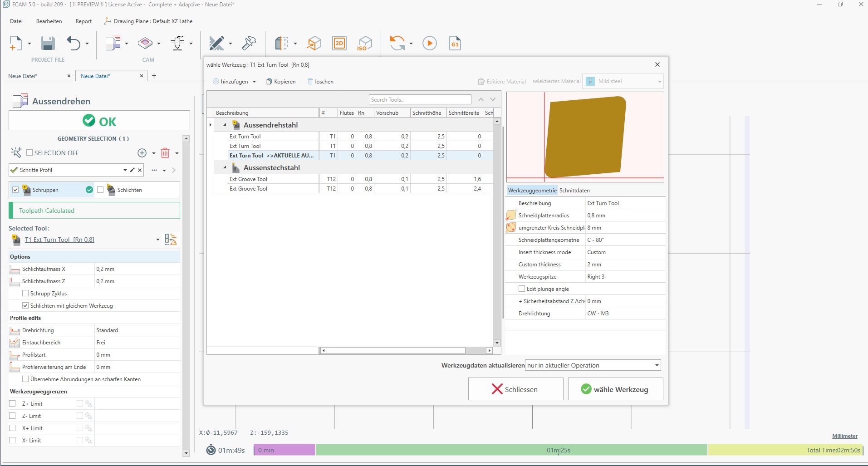Open the Bearbeiten menu

[49, 21]
